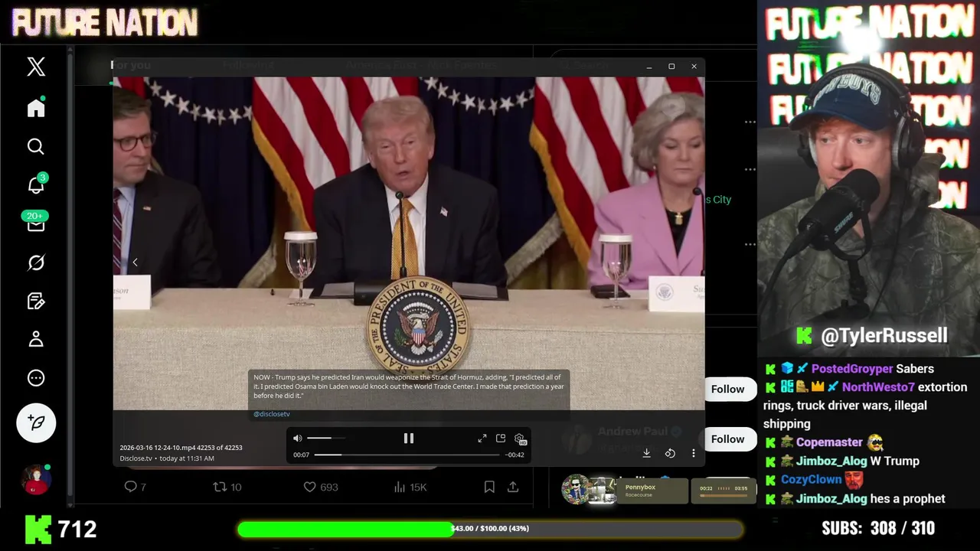Open the HD quality settings icon
Image resolution: width=980 pixels, height=551 pixels.
tap(519, 439)
